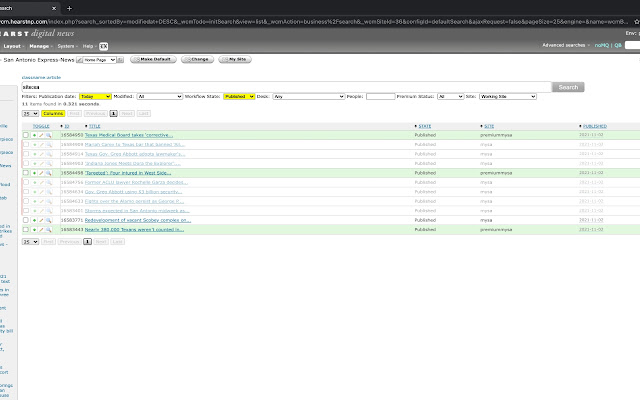Image resolution: width=640 pixels, height=400 pixels.
Task: Open the Desk filter dropdown
Action: point(309,97)
